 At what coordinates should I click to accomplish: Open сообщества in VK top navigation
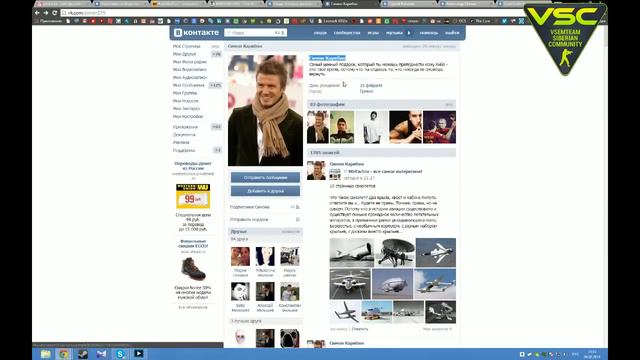click(347, 33)
